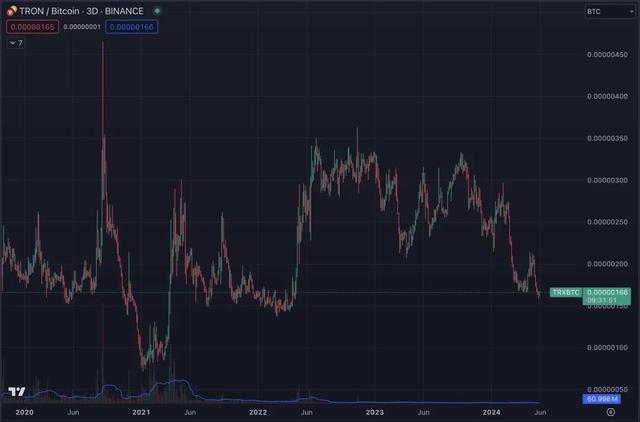Click the 0.00000300 price axis label
The height and width of the screenshot is (422, 640).
point(607,180)
